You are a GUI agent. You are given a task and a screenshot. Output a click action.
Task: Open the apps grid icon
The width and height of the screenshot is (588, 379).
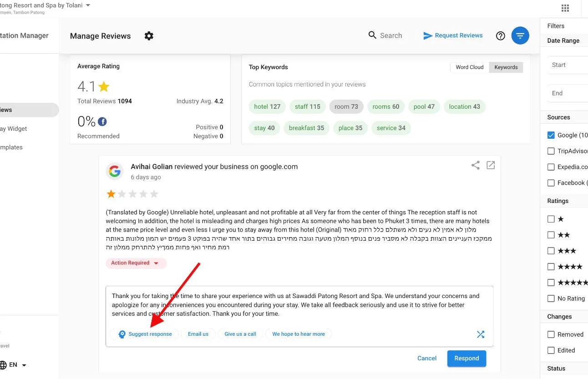565,8
